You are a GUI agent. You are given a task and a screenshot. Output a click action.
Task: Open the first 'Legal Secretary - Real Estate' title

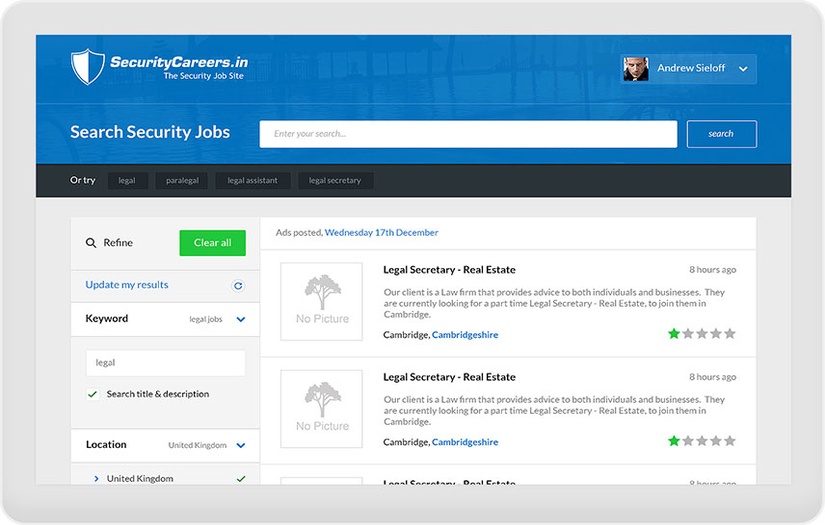point(449,270)
